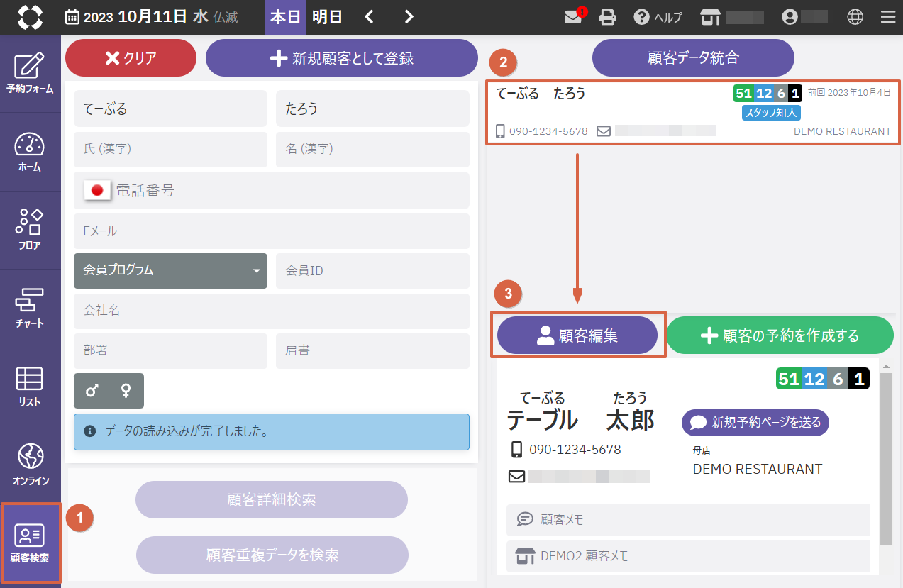Click the store icon in top bar

[709, 17]
